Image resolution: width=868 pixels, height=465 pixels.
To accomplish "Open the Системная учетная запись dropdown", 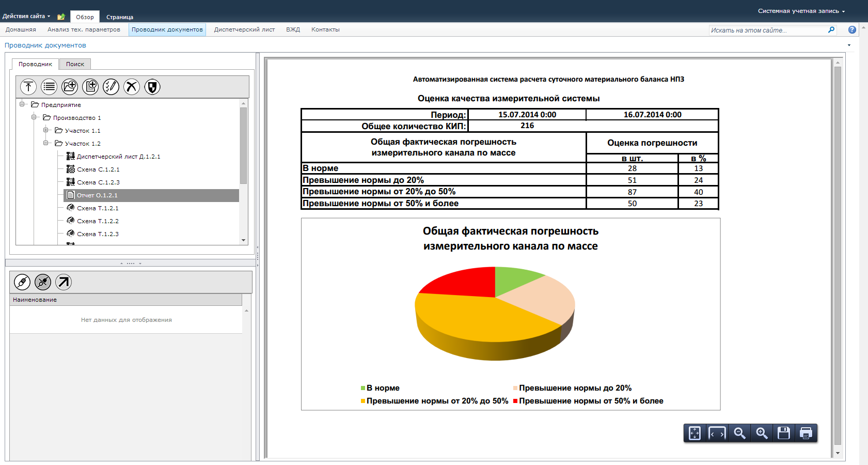I will click(801, 11).
